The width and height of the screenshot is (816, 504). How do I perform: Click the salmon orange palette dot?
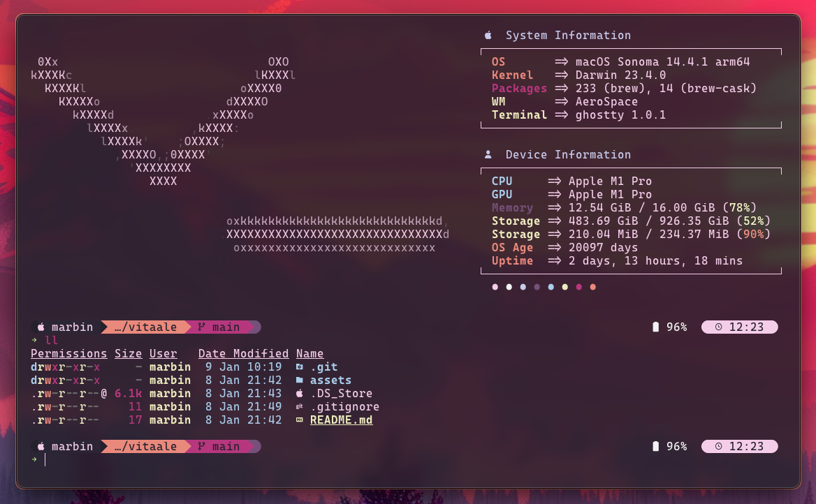pyautogui.click(x=592, y=287)
